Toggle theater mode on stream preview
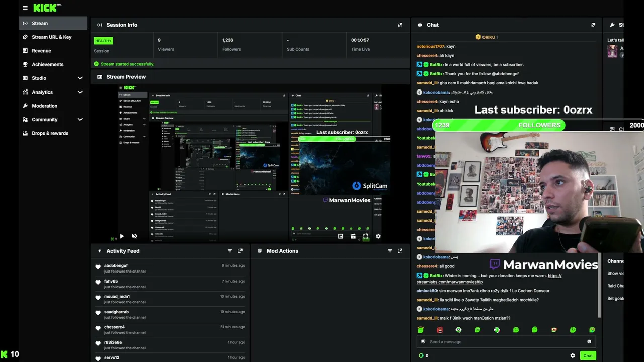The image size is (644, 362). pyautogui.click(x=353, y=236)
